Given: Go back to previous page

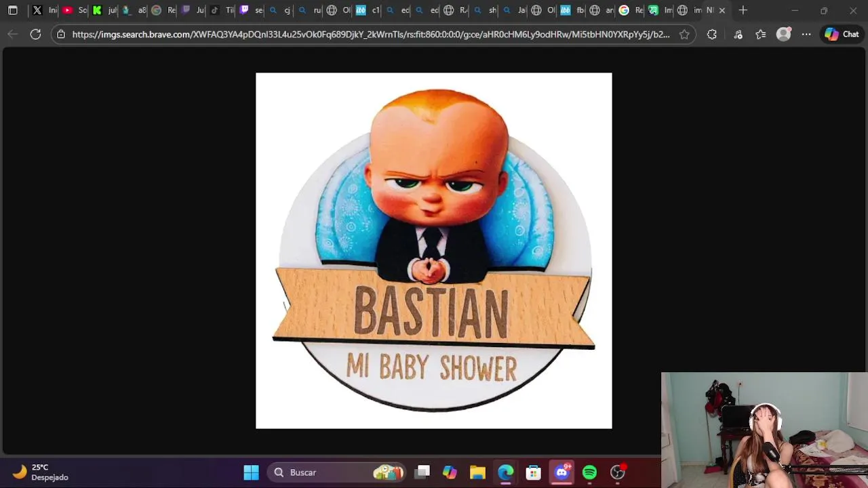Looking at the screenshot, I should 13,34.
